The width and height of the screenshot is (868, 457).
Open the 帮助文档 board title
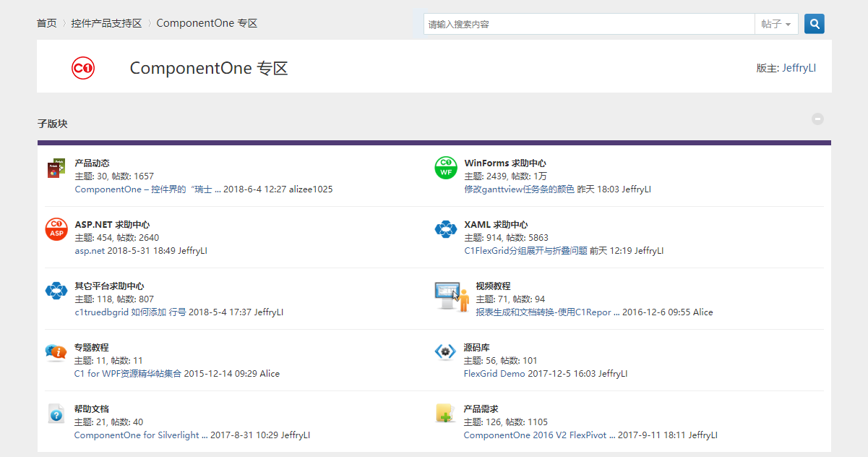pos(92,409)
